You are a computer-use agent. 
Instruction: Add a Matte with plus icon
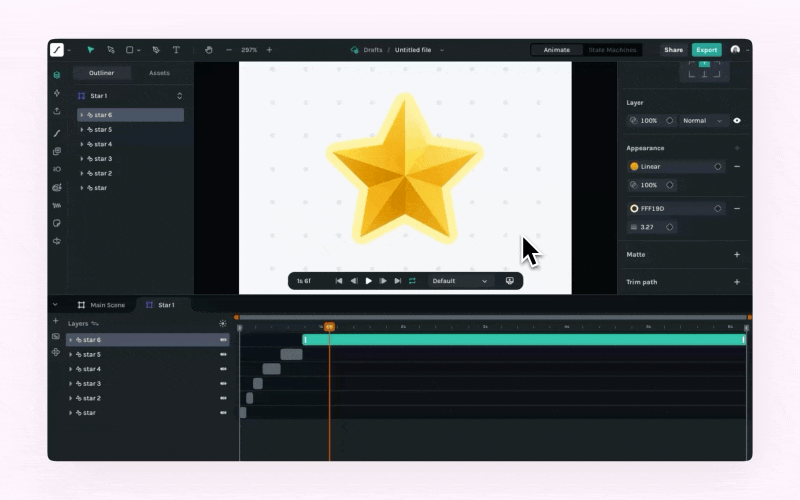pos(737,255)
